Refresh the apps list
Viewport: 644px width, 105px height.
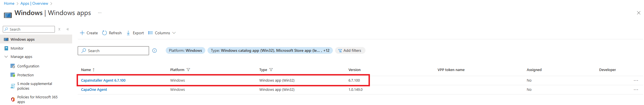(112, 33)
